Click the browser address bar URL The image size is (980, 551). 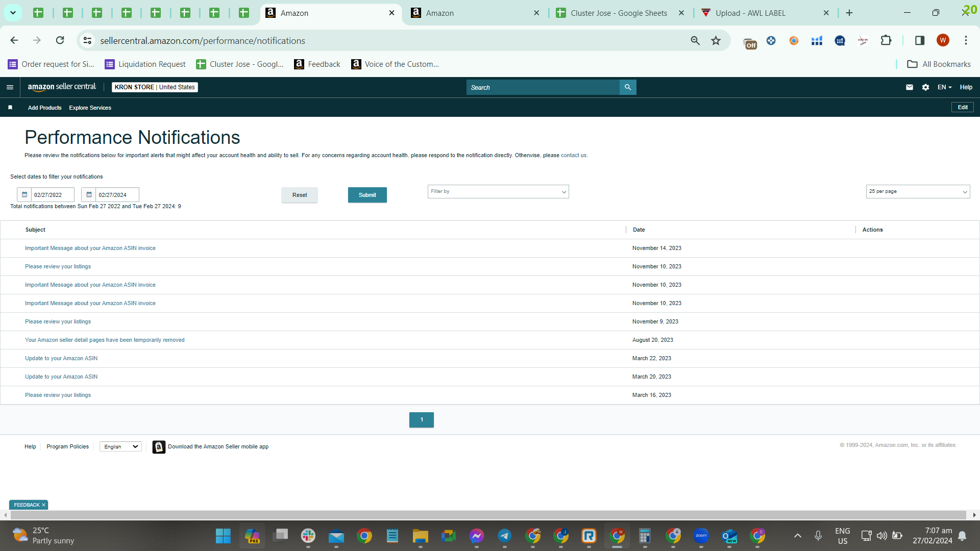(x=203, y=41)
